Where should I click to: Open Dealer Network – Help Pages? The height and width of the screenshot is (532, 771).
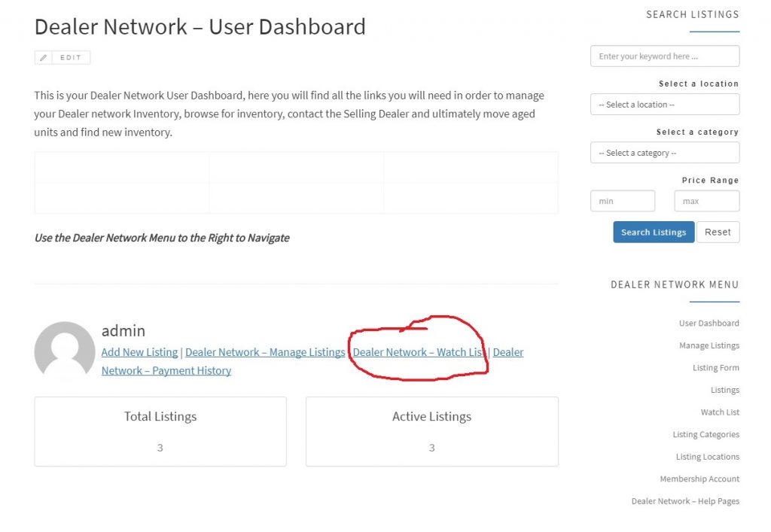tap(685, 501)
